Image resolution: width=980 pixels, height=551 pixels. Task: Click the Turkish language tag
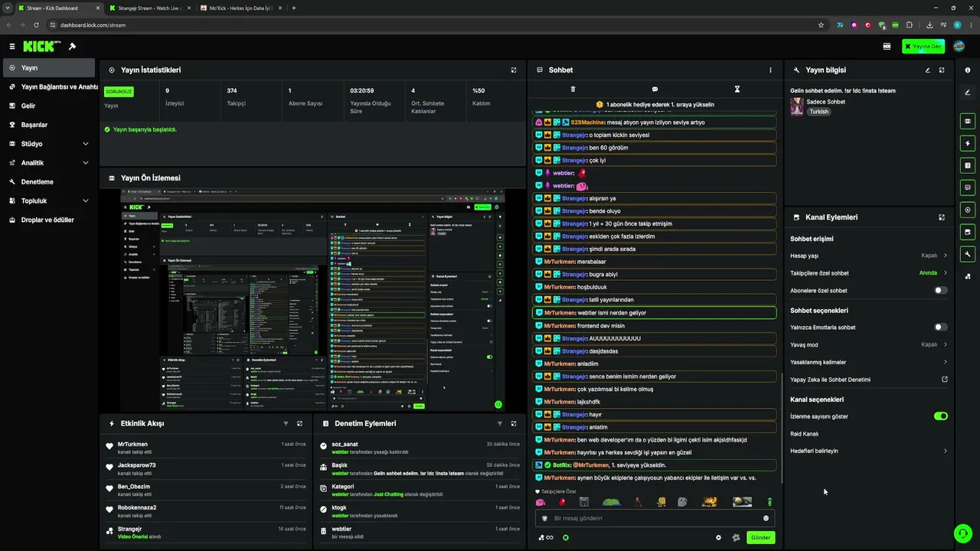click(819, 112)
